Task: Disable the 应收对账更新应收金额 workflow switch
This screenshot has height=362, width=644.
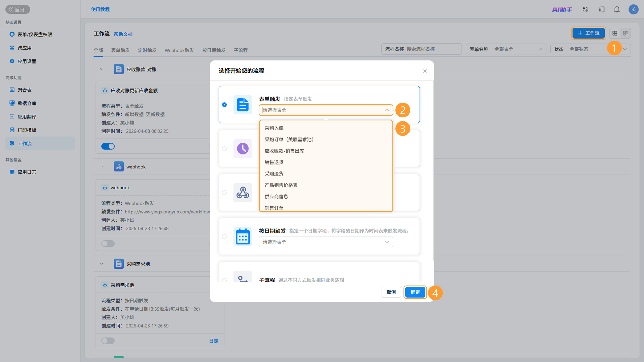Action: click(x=108, y=146)
